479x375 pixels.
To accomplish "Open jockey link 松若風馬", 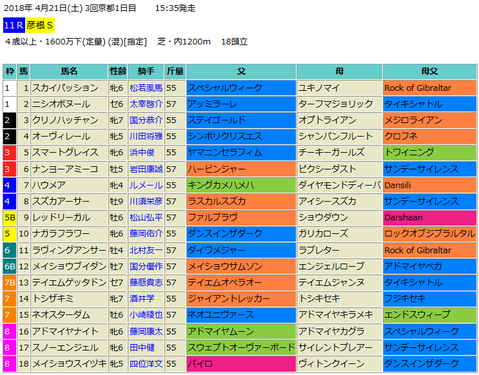I will click(x=146, y=88).
